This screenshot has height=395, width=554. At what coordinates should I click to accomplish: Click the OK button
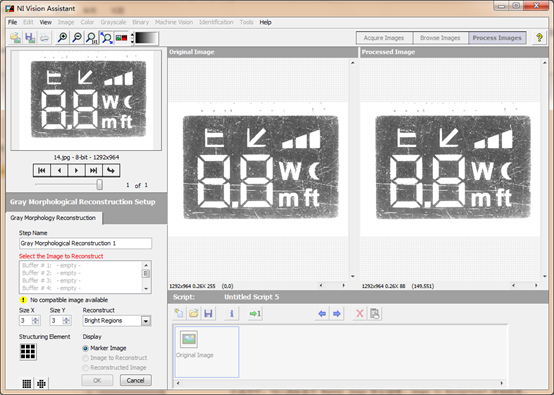[97, 380]
